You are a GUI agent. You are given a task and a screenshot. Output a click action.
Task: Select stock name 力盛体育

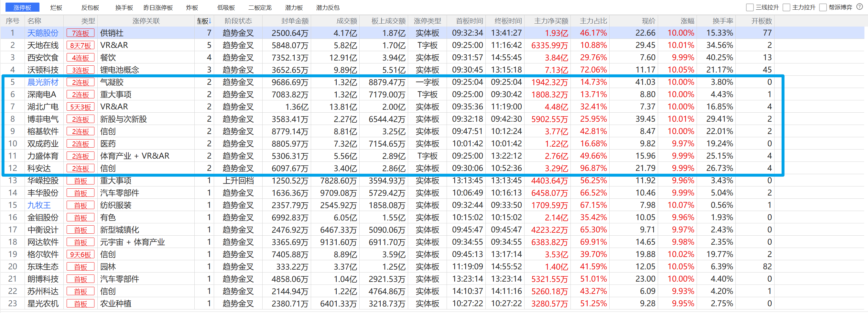pyautogui.click(x=43, y=156)
